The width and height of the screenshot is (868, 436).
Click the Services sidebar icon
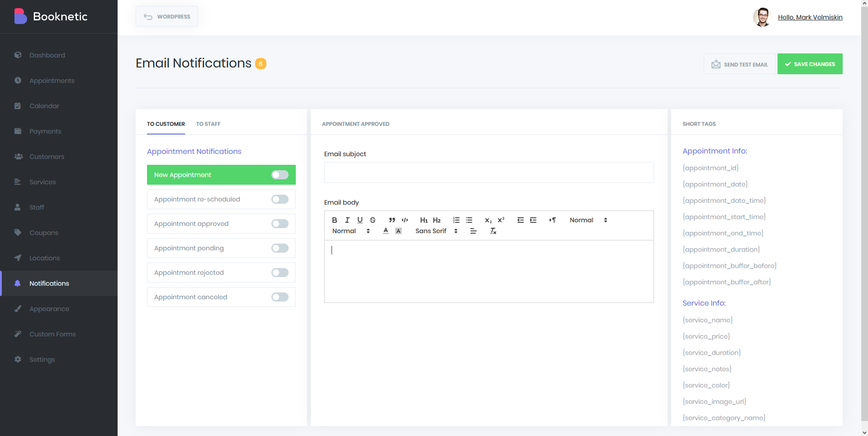coord(18,182)
